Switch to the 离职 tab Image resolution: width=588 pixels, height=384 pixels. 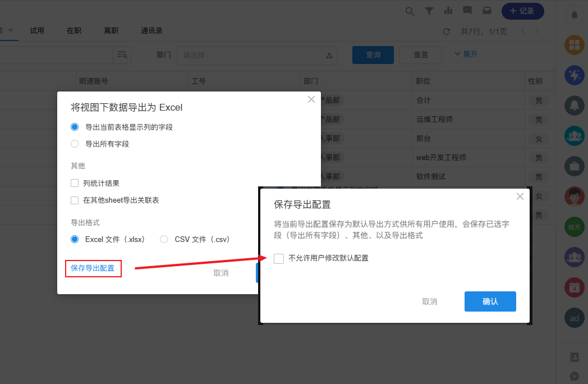coord(111,31)
